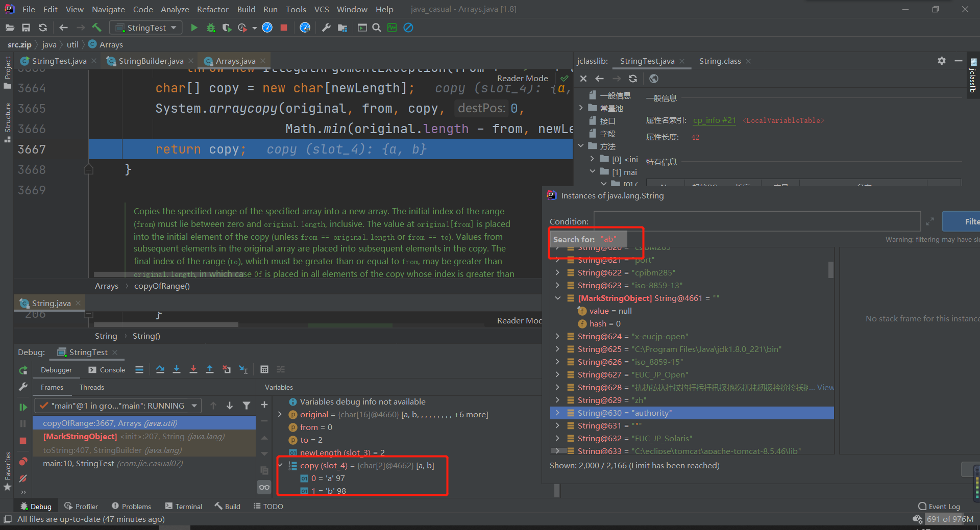Close the Arrays.java tab
The height and width of the screenshot is (530, 980).
[x=263, y=61]
